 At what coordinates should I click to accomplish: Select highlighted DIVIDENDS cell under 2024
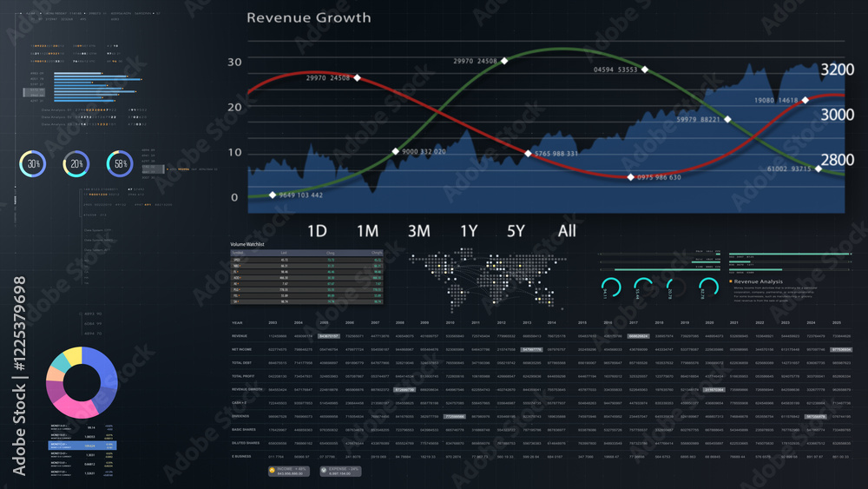(x=815, y=416)
